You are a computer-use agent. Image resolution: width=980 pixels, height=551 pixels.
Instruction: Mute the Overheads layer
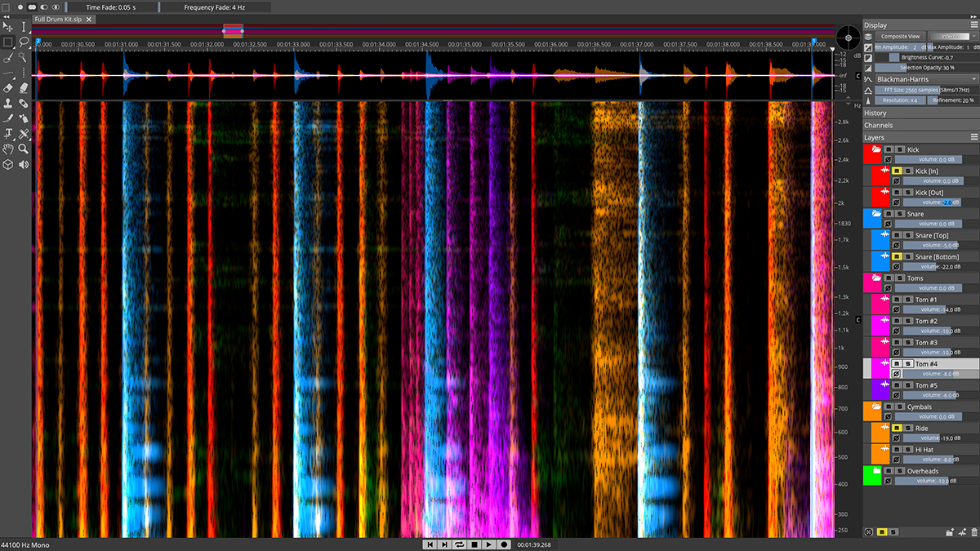click(889, 471)
